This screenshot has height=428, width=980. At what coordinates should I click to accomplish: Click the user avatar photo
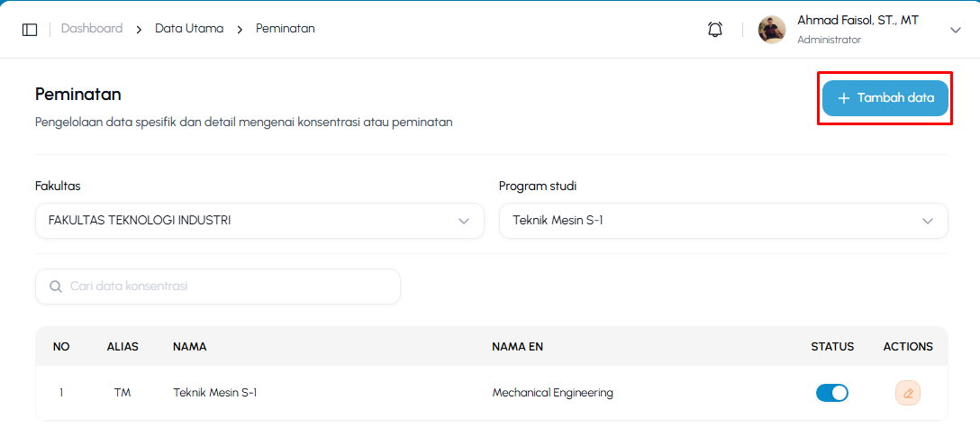point(772,30)
